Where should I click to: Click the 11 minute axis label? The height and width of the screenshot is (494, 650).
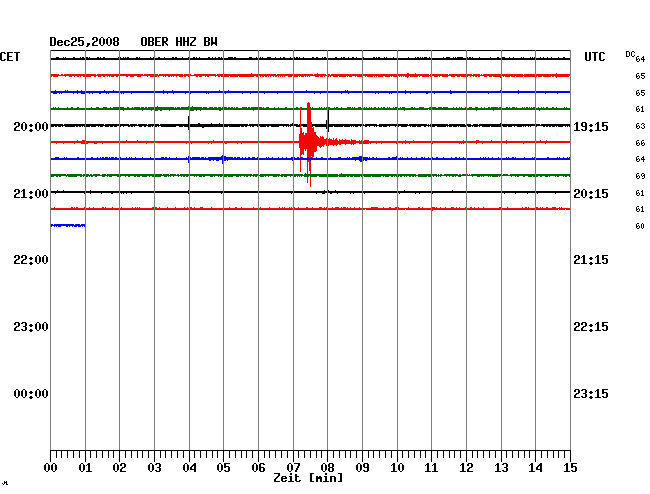point(431,468)
